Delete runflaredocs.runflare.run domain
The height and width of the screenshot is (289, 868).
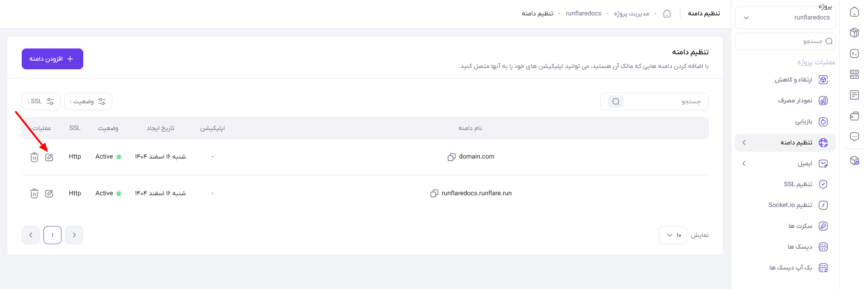(x=34, y=194)
